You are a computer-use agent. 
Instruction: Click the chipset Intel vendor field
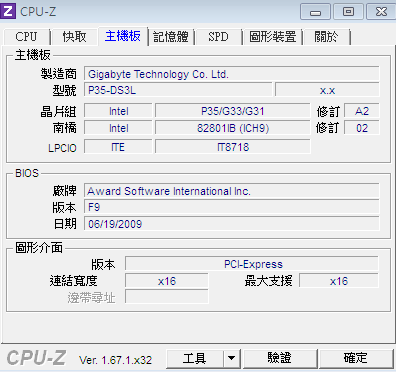[x=118, y=111]
